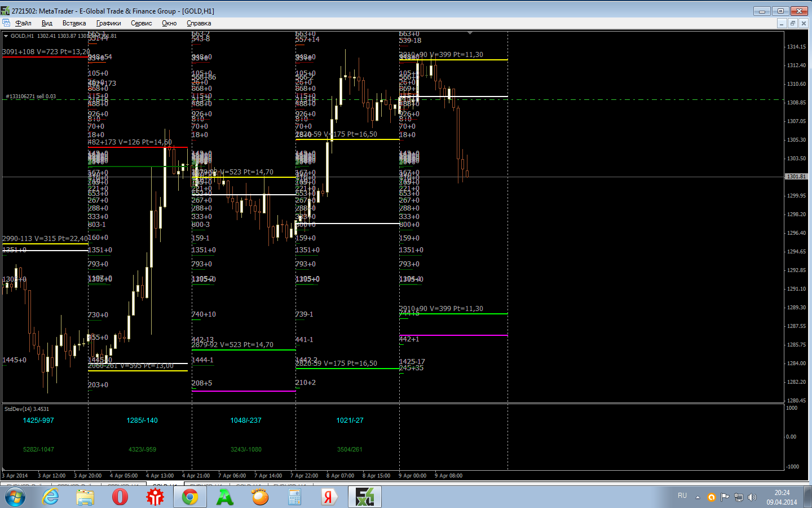812x508 pixels.
Task: Click the 4 Apr 13:00 time axis label
Action: pos(160,476)
